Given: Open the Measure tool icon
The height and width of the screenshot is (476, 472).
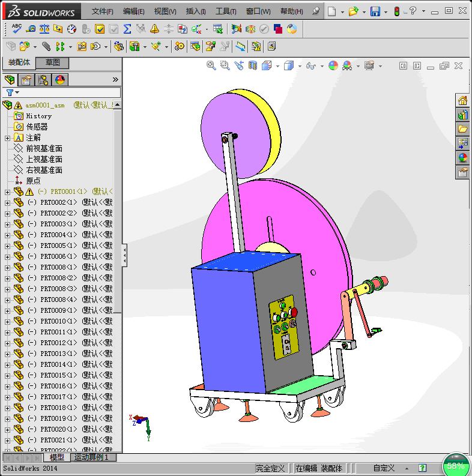Looking at the screenshot, I should tap(31, 29).
